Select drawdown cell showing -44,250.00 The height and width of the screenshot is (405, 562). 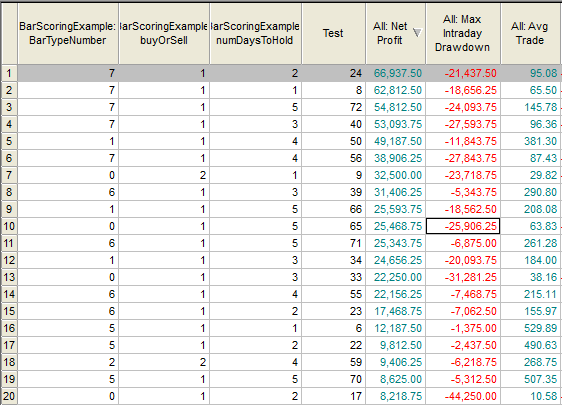[463, 396]
